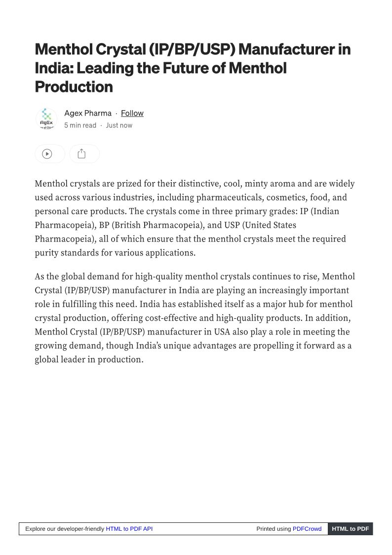Click "global leader in production" closing text
The height and width of the screenshot is (555, 392).
tap(89, 360)
